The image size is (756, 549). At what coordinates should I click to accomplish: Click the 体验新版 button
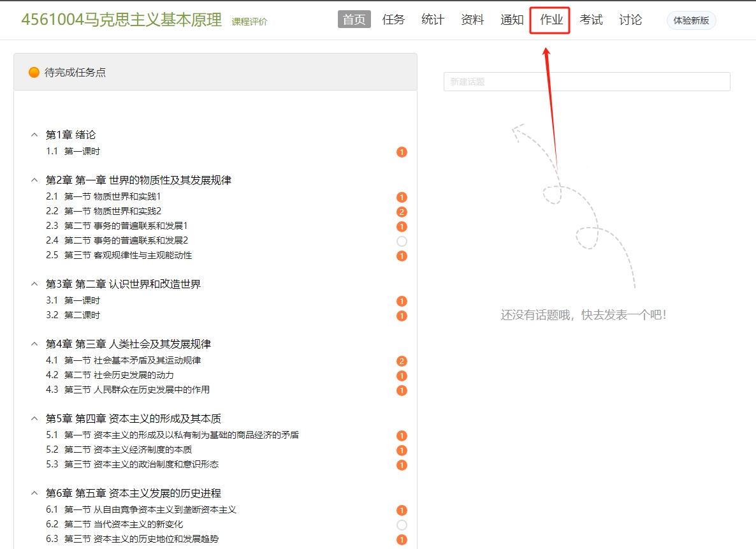(691, 20)
